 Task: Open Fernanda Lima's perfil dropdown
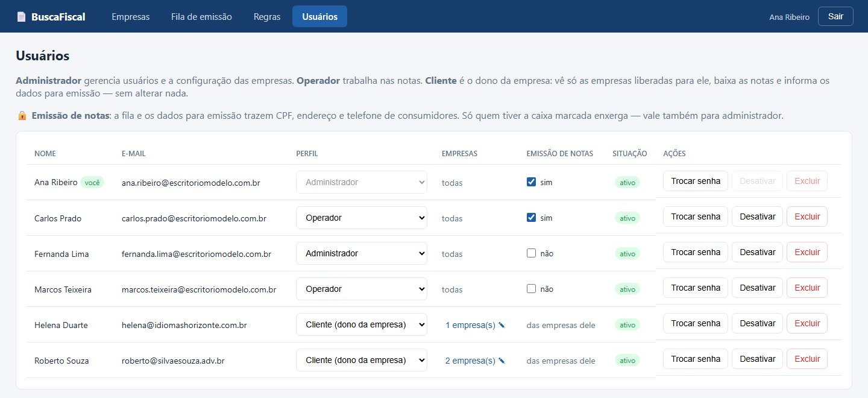(362, 253)
